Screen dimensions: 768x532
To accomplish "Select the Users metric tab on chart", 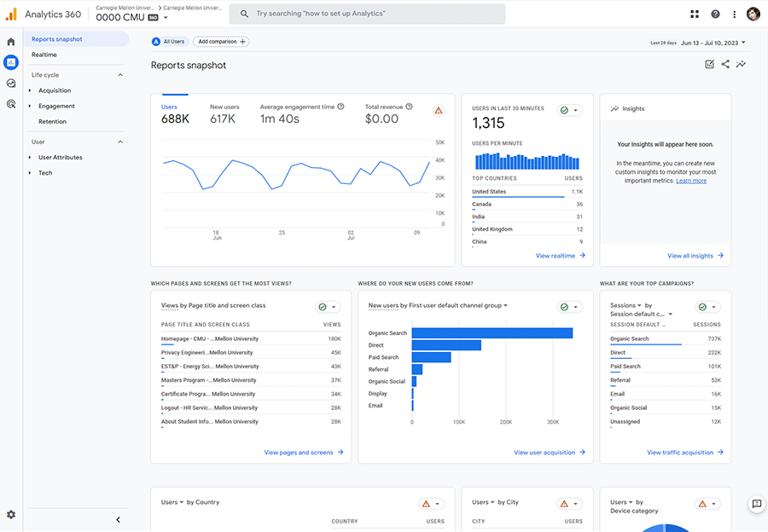I will point(175,114).
